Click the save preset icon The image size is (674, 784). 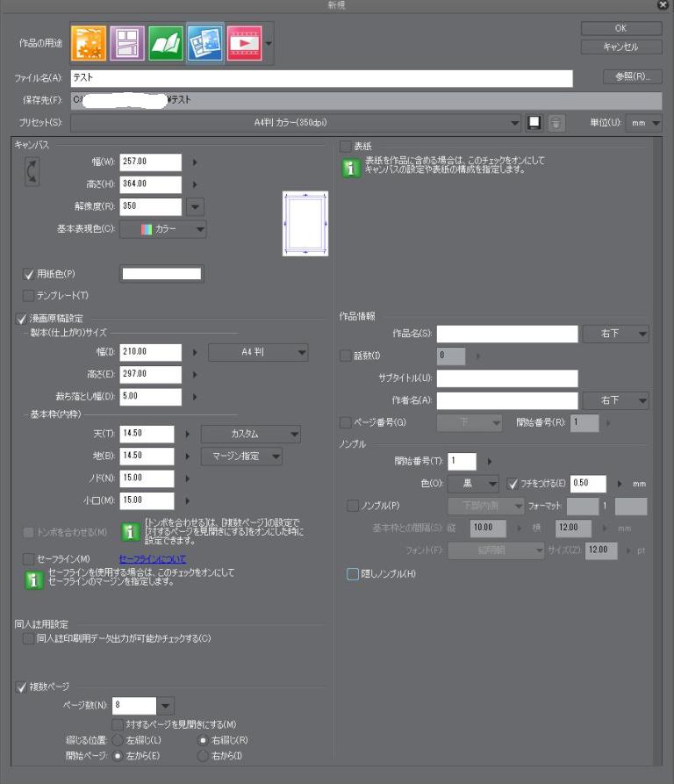pyautogui.click(x=534, y=123)
